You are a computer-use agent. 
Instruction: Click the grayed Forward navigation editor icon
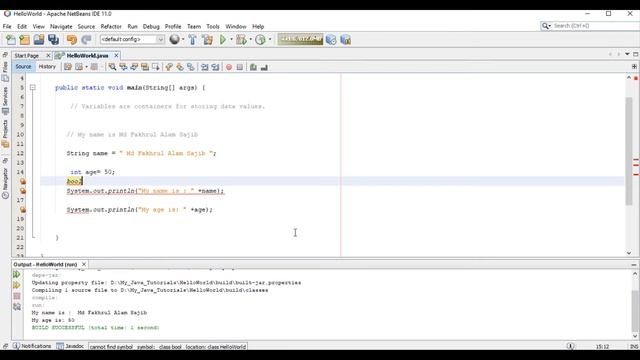point(94,67)
